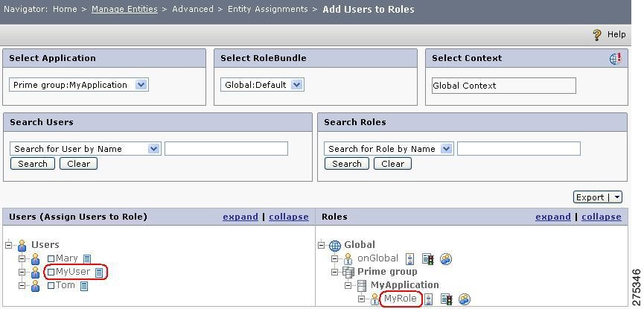Viewport: 644px width, 309px height.
Task: Collapse the onGlobal tree node
Action: (335, 259)
